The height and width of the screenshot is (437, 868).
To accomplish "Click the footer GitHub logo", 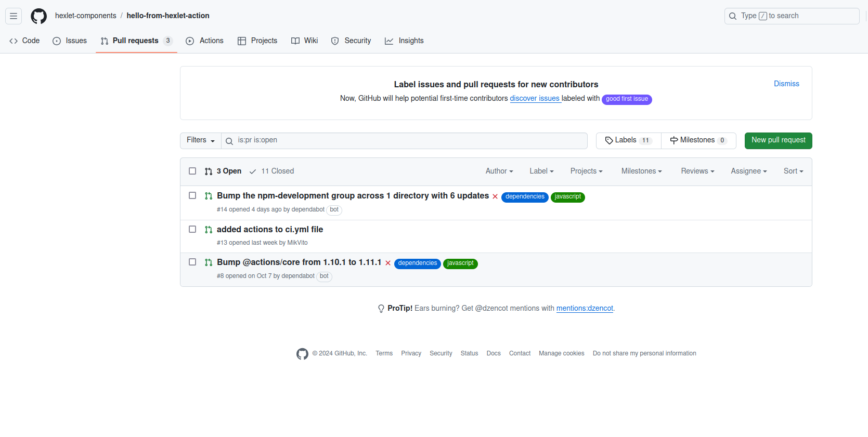I will point(302,354).
